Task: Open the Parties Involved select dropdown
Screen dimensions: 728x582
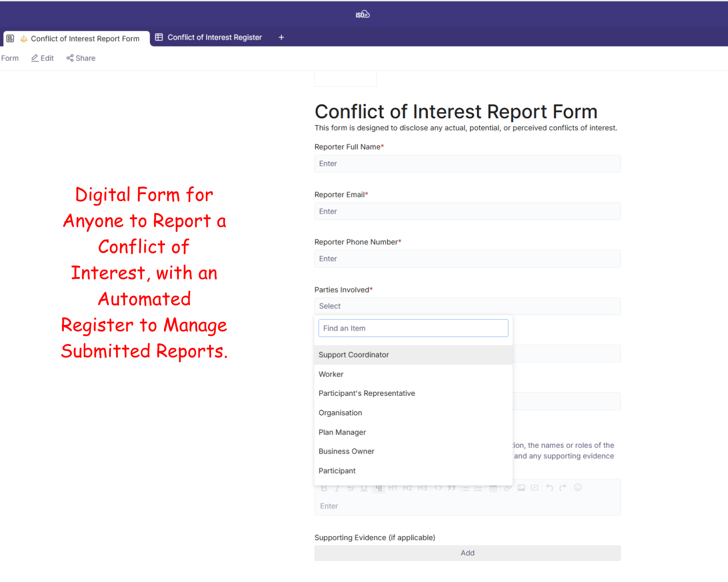Action: pyautogui.click(x=467, y=306)
